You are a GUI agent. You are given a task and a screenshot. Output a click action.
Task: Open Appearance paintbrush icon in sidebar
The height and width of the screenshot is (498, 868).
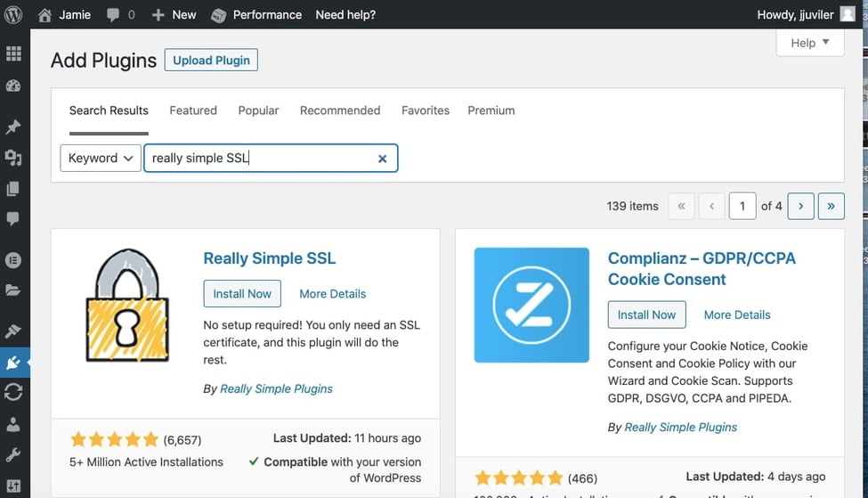point(13,331)
